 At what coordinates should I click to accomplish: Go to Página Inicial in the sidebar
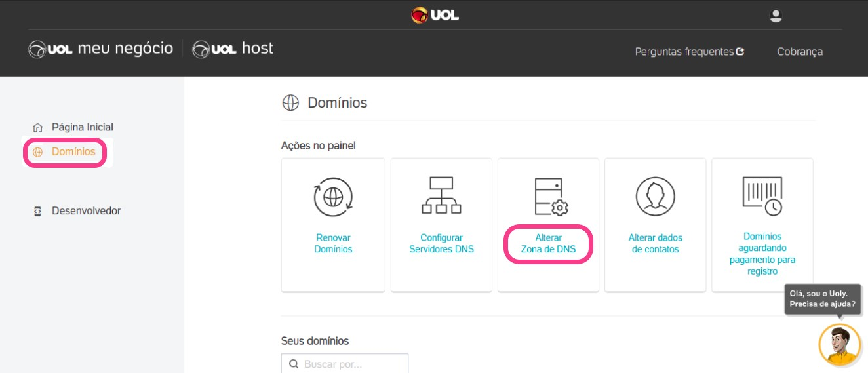83,127
